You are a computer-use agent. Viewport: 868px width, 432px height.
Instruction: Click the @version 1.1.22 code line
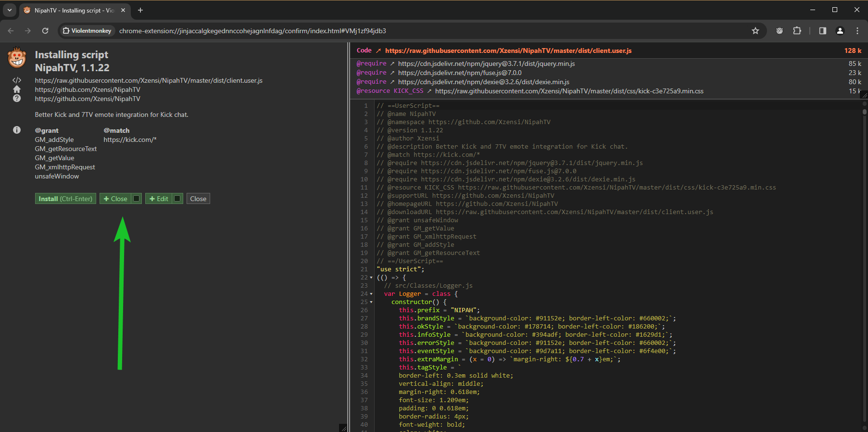pyautogui.click(x=410, y=130)
